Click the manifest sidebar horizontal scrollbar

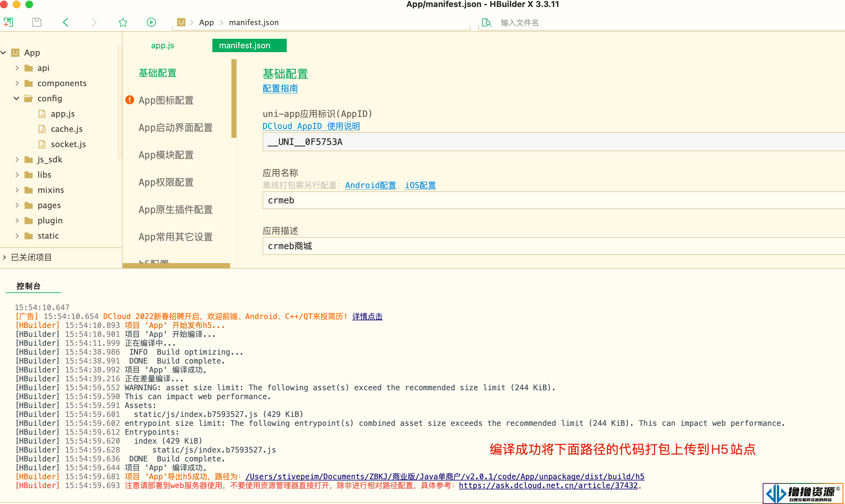point(176,266)
